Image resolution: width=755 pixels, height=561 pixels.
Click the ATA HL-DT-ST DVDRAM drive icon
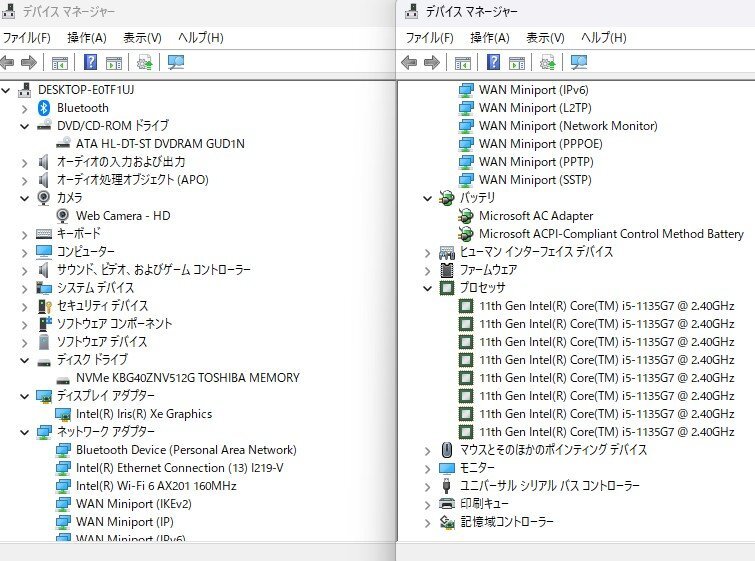pos(63,143)
